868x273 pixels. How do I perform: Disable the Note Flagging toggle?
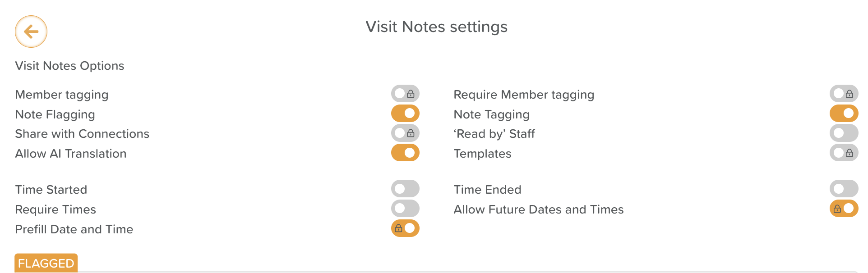click(x=405, y=114)
